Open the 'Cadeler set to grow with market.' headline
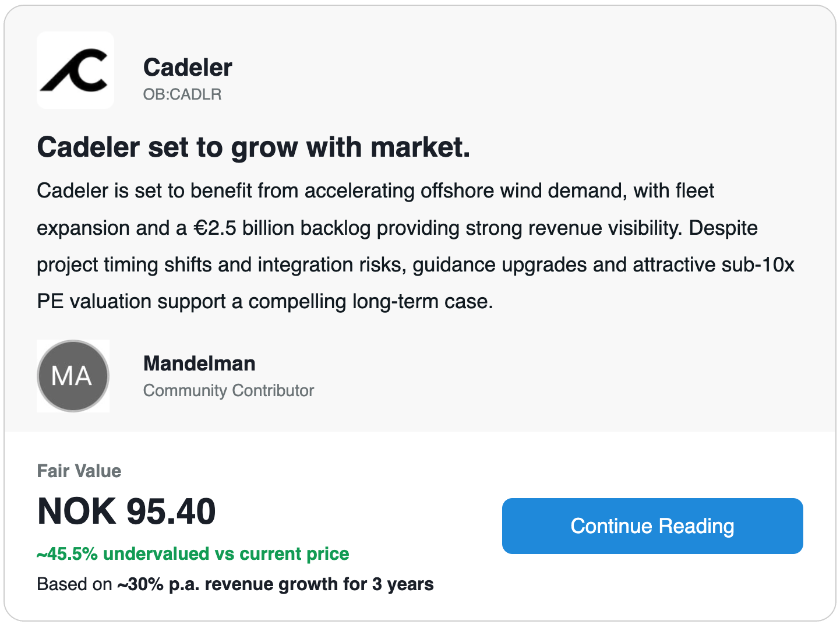The image size is (840, 628). click(x=253, y=147)
